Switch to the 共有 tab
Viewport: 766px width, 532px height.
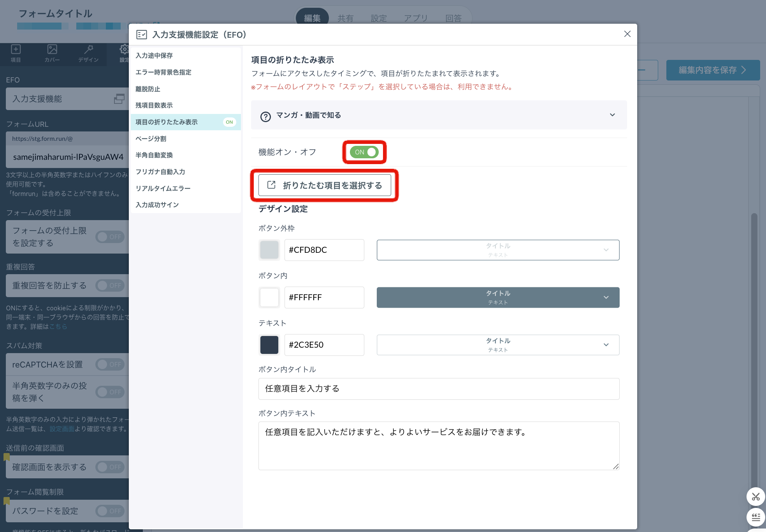pos(345,18)
